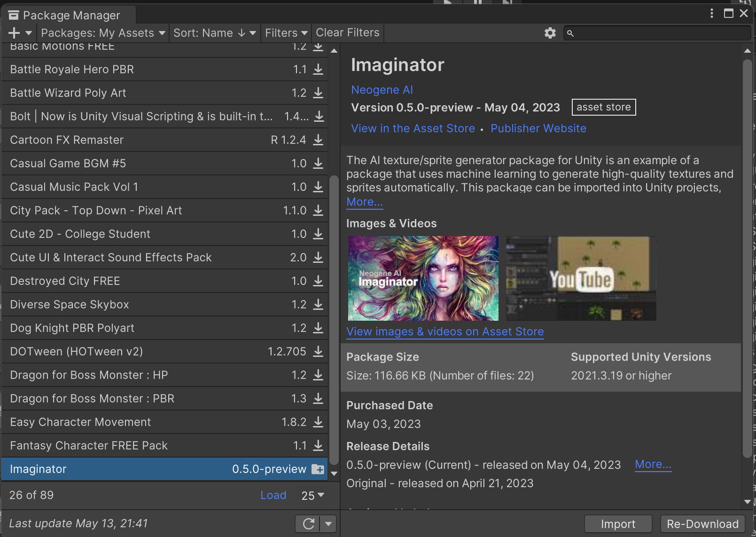The width and height of the screenshot is (756, 537).
Task: Click the refresh package list icon
Action: click(308, 524)
